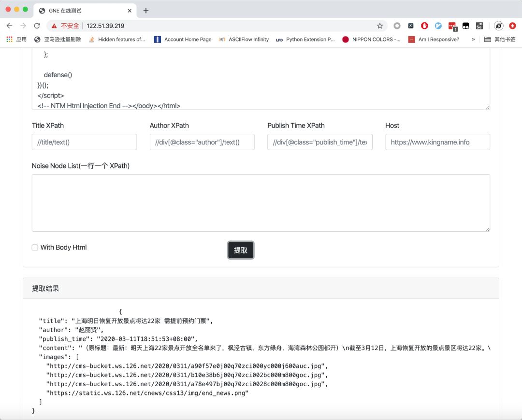
Task: Click the end_news.png image URL
Action: pos(147,393)
